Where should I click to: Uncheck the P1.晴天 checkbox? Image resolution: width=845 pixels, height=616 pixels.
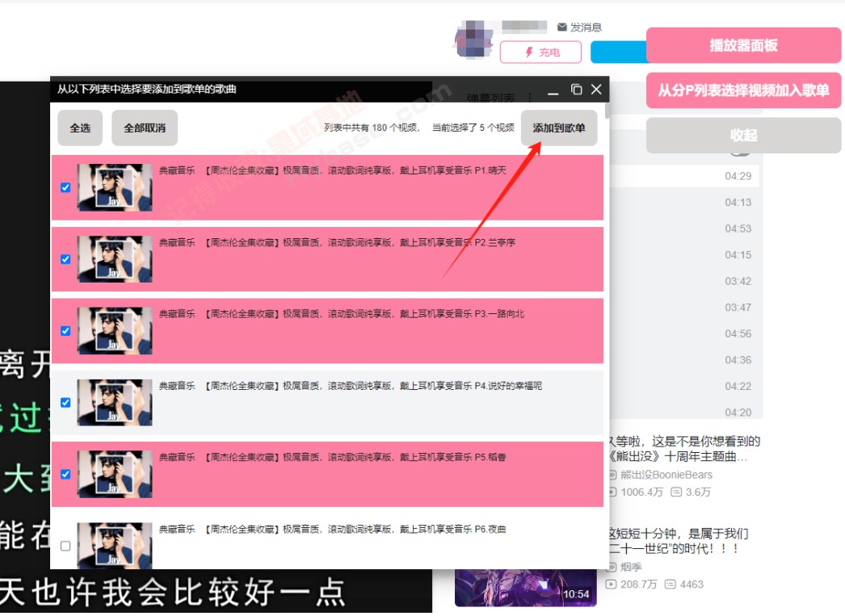[x=65, y=187]
